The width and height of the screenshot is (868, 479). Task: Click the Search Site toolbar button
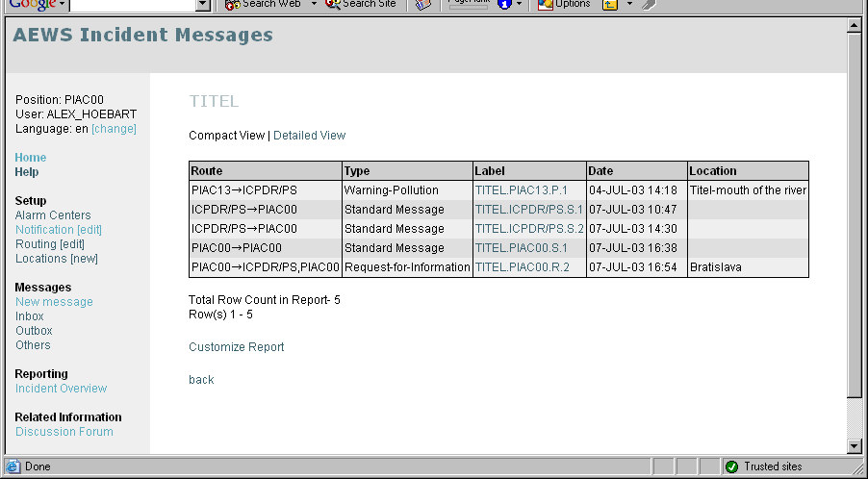[361, 4]
